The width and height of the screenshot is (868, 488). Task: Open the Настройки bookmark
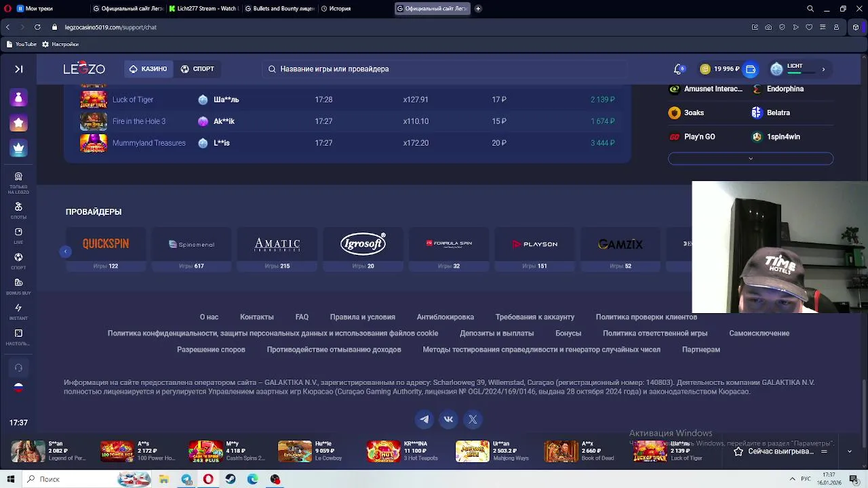60,44
